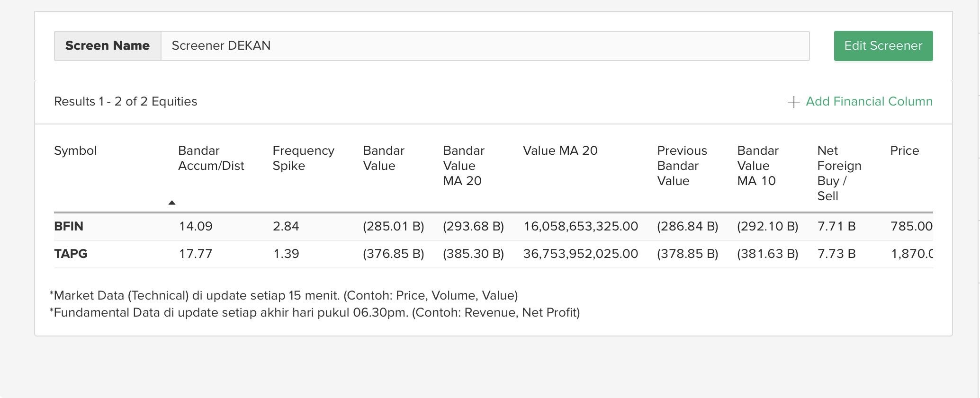
Task: Click the Edit Screener button
Action: coord(883,46)
